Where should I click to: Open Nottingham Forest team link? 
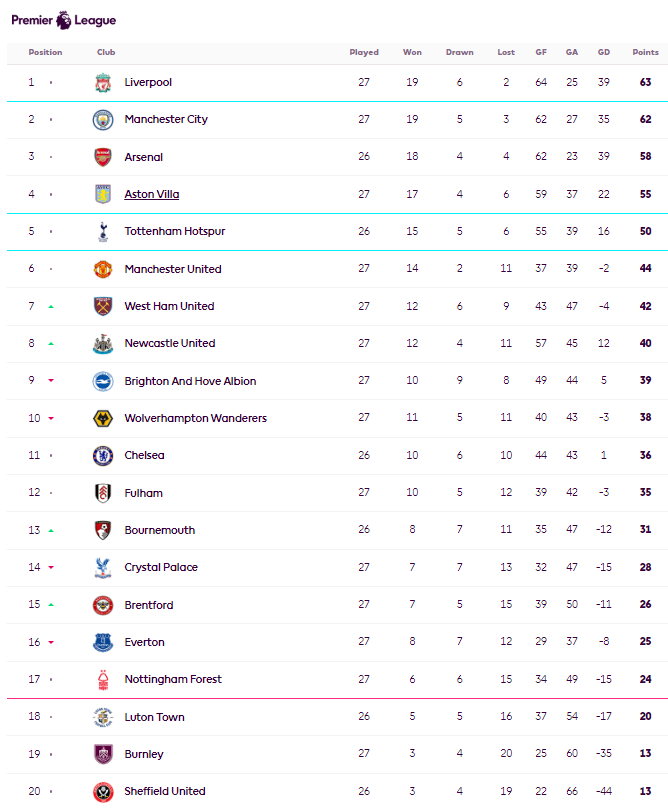pyautogui.click(x=173, y=679)
